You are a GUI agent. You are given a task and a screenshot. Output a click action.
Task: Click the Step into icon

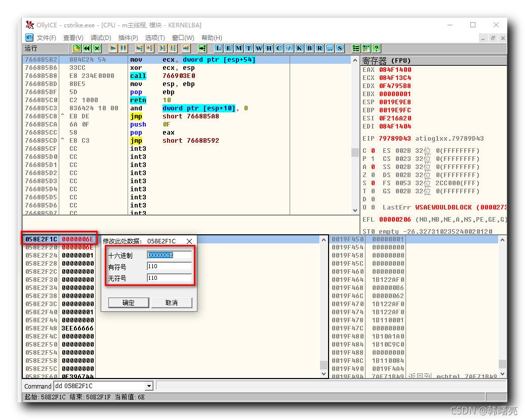coord(139,48)
